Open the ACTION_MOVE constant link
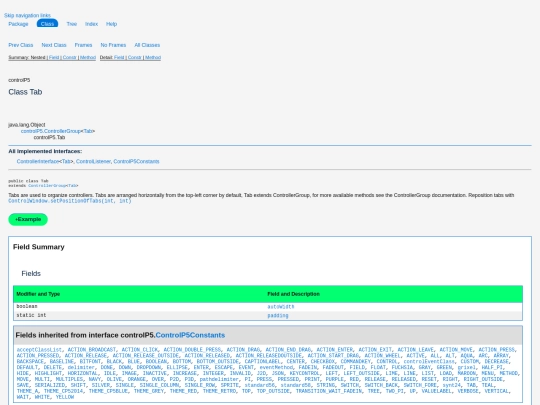 click(456, 350)
